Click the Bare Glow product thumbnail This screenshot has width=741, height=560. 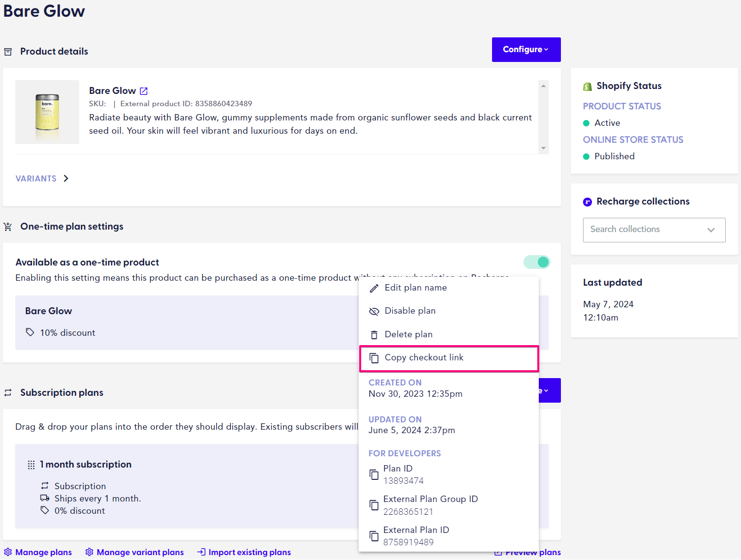pos(47,112)
